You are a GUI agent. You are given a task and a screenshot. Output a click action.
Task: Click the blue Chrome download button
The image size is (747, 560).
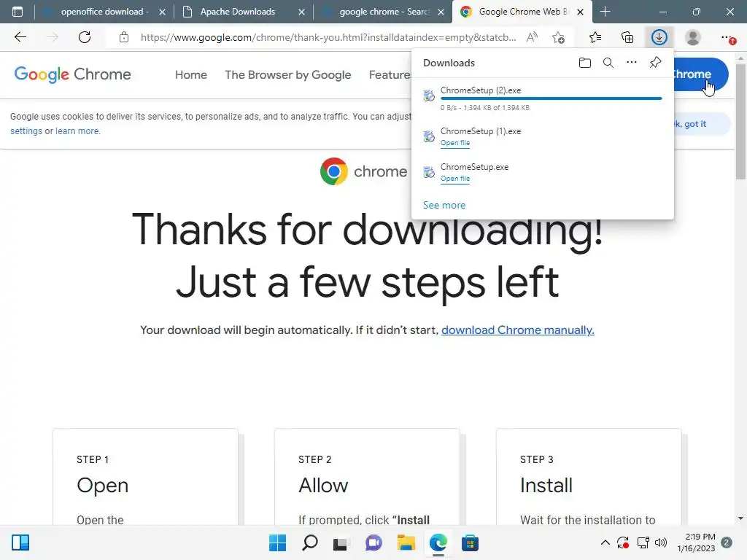pyautogui.click(x=700, y=74)
